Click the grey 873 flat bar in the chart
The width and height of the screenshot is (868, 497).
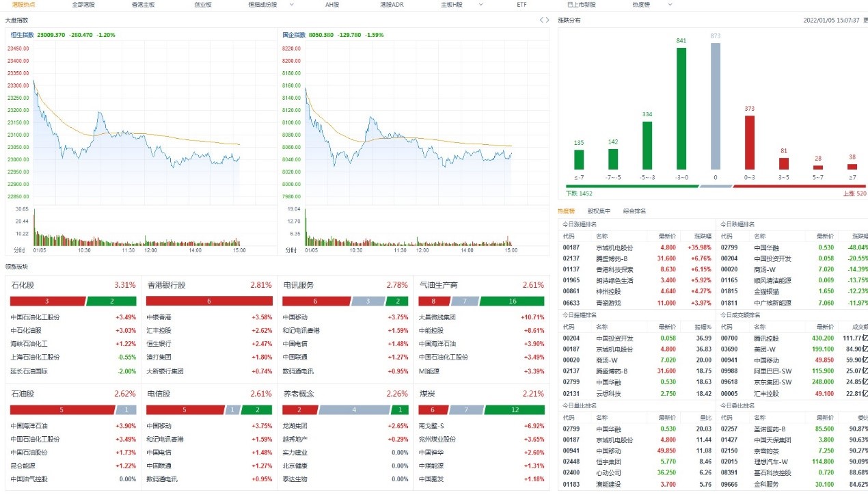click(x=716, y=106)
